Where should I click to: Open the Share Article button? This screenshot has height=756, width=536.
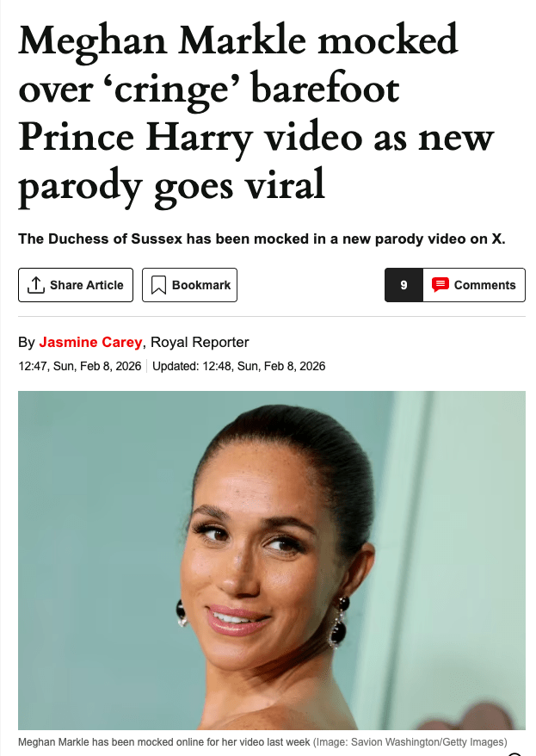tap(76, 285)
